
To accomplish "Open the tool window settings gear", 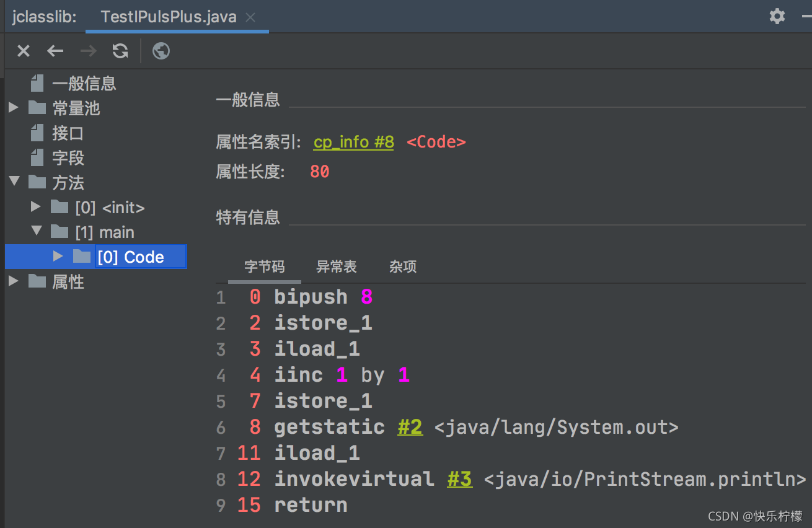I will pos(777,16).
